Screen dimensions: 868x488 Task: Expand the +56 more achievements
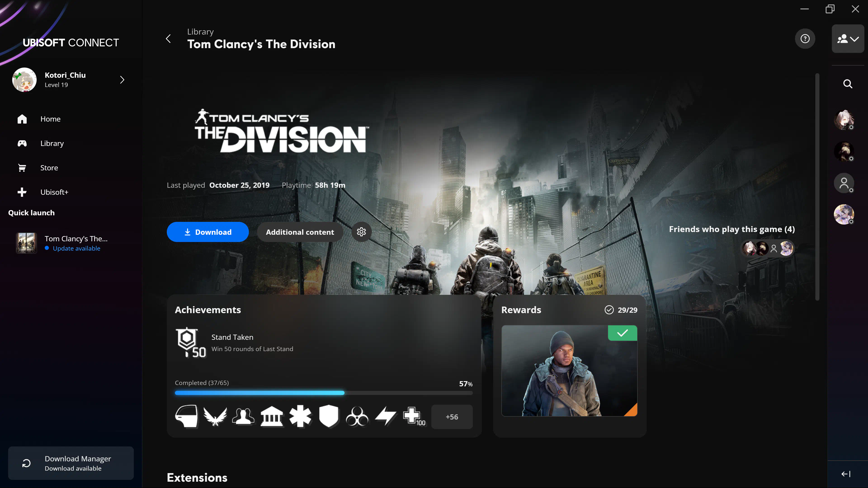tap(452, 417)
